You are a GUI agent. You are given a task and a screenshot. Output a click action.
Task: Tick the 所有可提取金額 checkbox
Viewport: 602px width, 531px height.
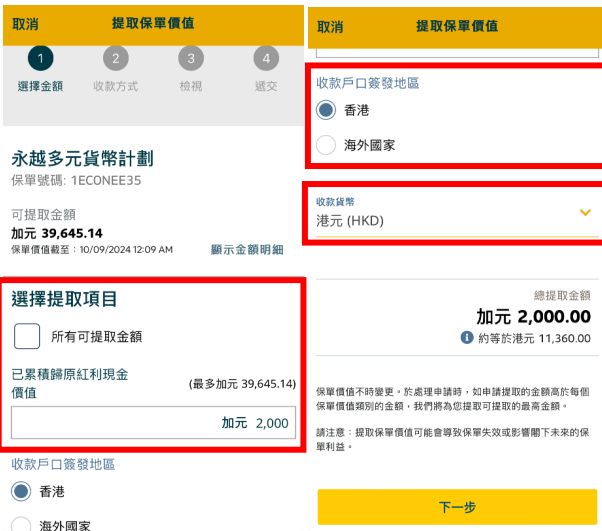coord(28,337)
